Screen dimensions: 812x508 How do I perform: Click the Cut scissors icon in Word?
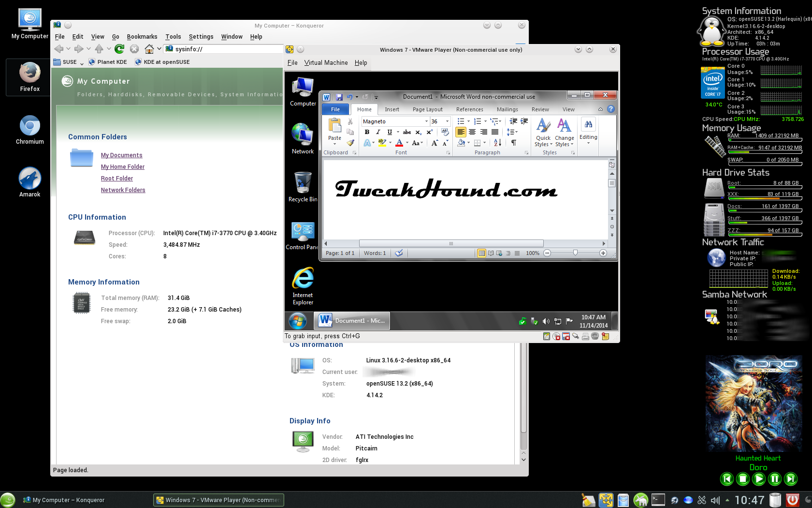point(350,121)
